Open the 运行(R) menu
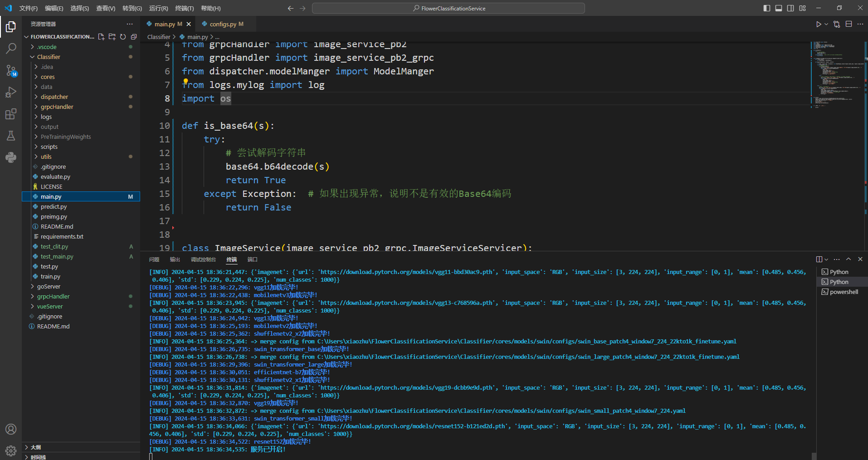868x460 pixels. 158,8
